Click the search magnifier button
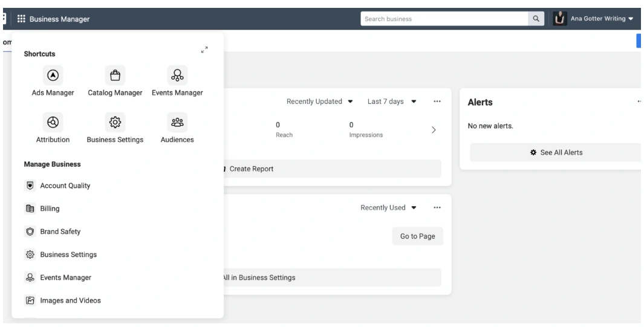The height and width of the screenshot is (327, 644). tap(536, 19)
